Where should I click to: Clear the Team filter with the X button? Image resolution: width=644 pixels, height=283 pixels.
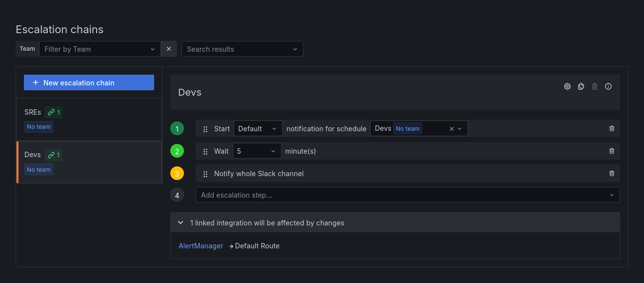(x=168, y=49)
